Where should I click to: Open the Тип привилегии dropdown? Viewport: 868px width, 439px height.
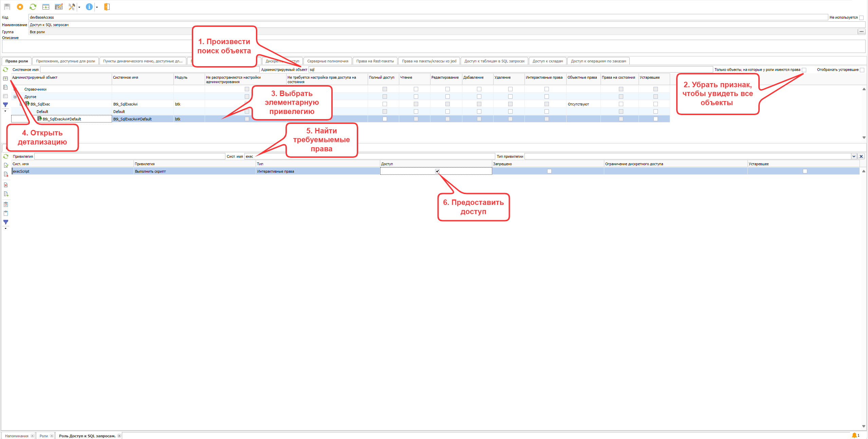(854, 156)
